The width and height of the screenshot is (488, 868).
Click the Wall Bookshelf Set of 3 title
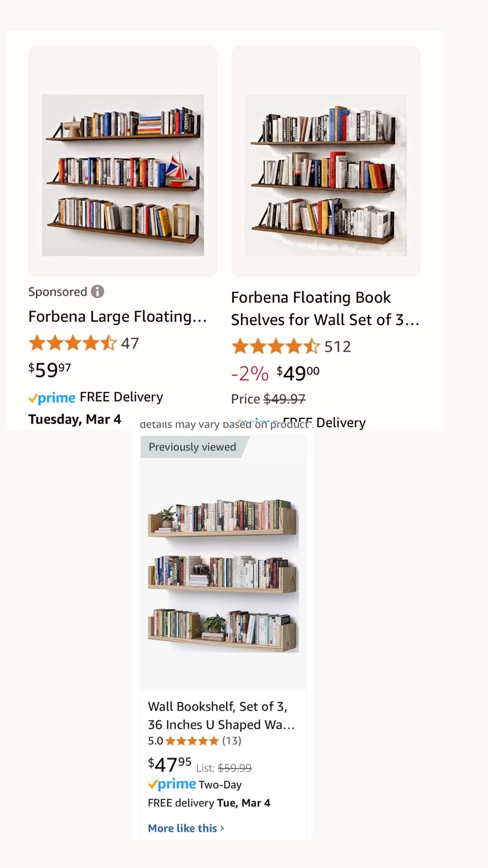pyautogui.click(x=221, y=715)
